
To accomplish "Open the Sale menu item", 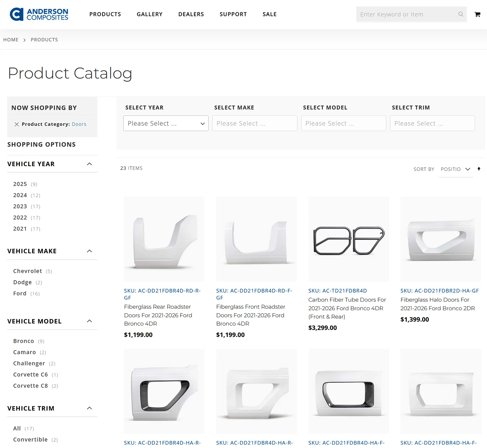I will [x=270, y=14].
